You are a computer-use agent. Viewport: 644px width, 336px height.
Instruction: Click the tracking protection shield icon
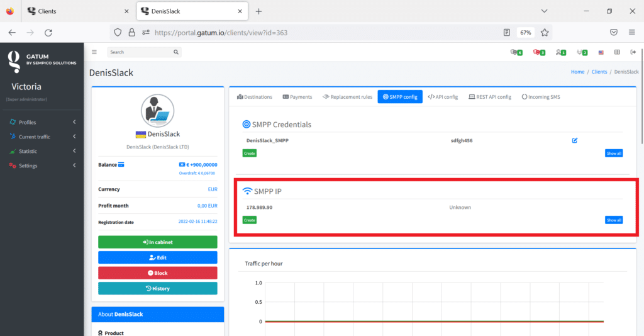[x=118, y=33]
